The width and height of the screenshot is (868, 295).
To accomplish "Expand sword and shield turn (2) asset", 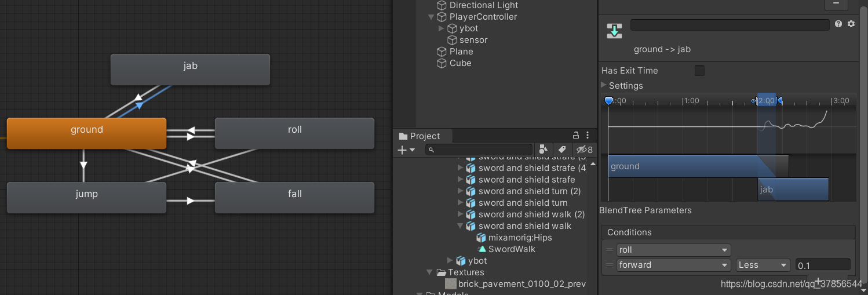I will (x=461, y=191).
